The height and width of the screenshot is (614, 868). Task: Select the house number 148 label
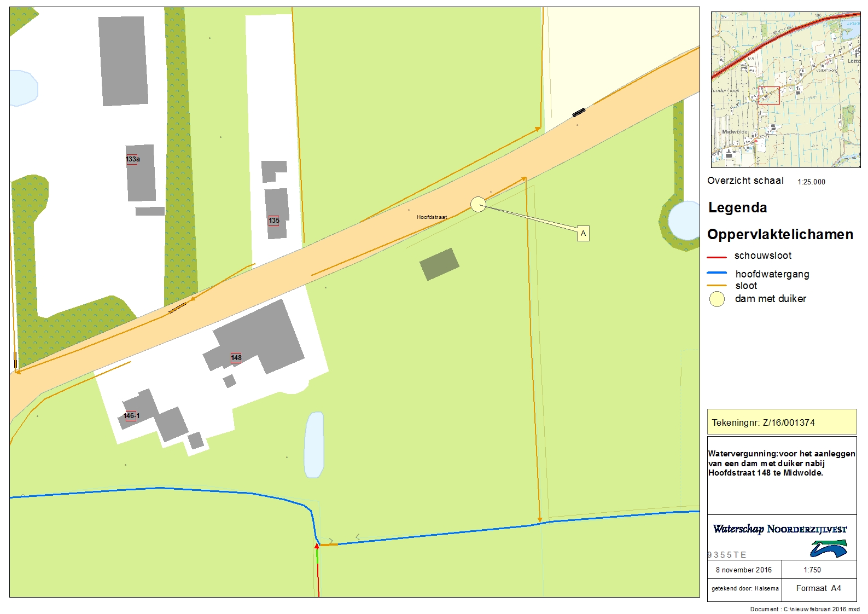click(236, 358)
